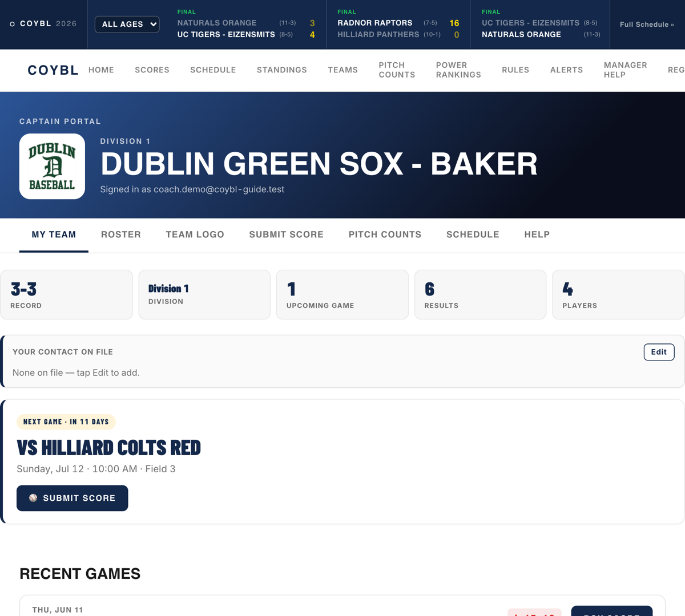Follow the Full Schedule » link
This screenshot has width=685, height=616.
pos(647,25)
